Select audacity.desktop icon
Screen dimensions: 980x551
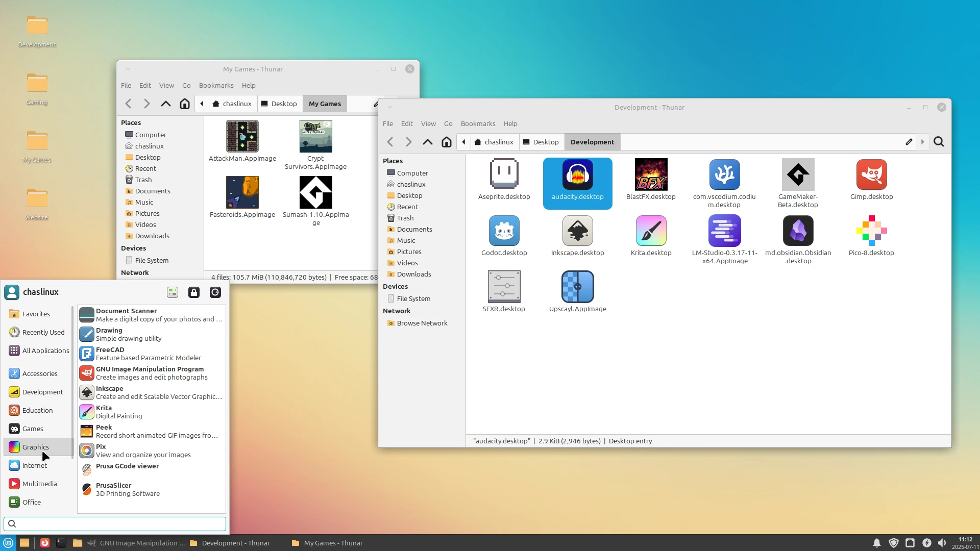point(577,174)
